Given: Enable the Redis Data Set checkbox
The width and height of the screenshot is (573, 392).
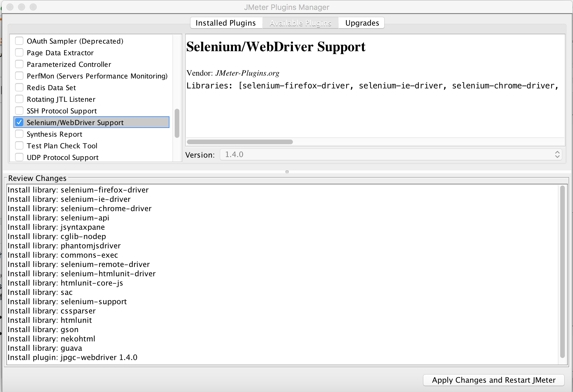Looking at the screenshot, I should (x=19, y=88).
